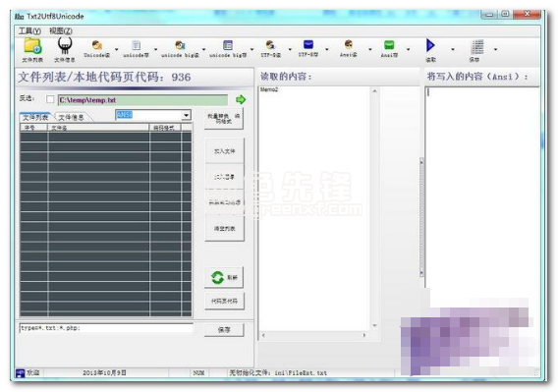Image resolution: width=558 pixels, height=392 pixels.
Task: Click the green arrow beside the path field
Action: (241, 99)
